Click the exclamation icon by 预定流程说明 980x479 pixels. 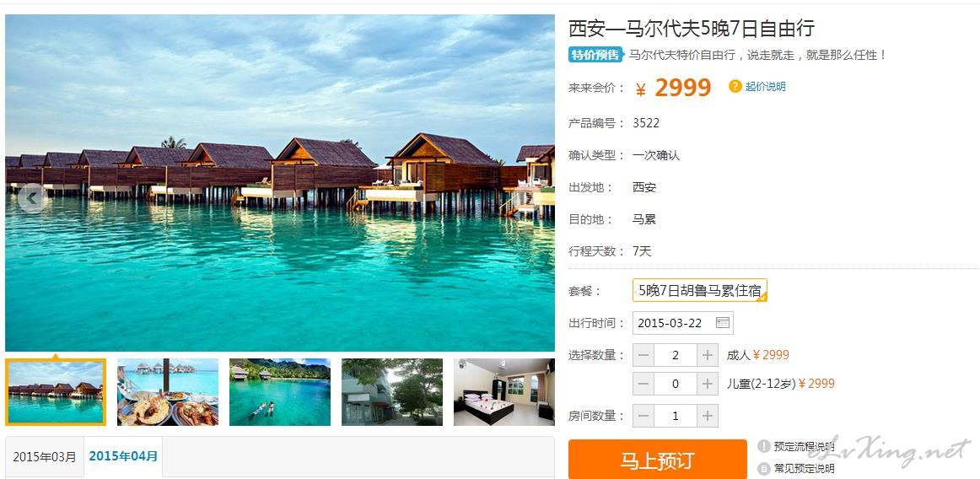(764, 446)
